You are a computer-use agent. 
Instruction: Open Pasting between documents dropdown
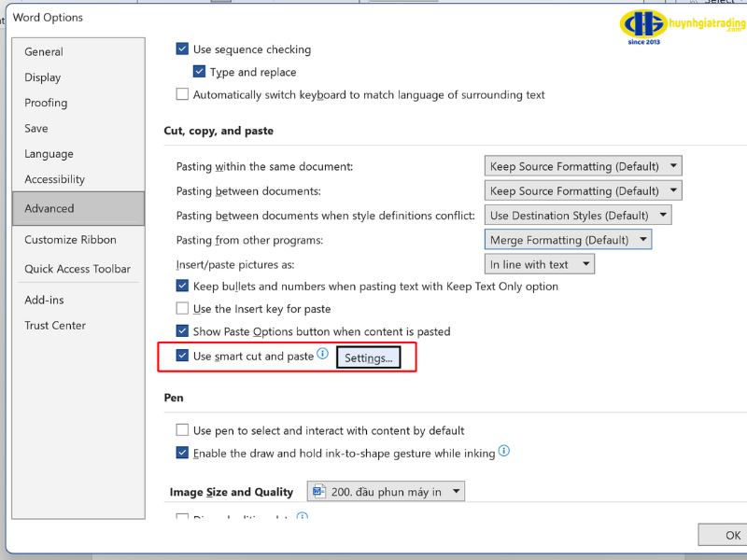[x=583, y=191]
